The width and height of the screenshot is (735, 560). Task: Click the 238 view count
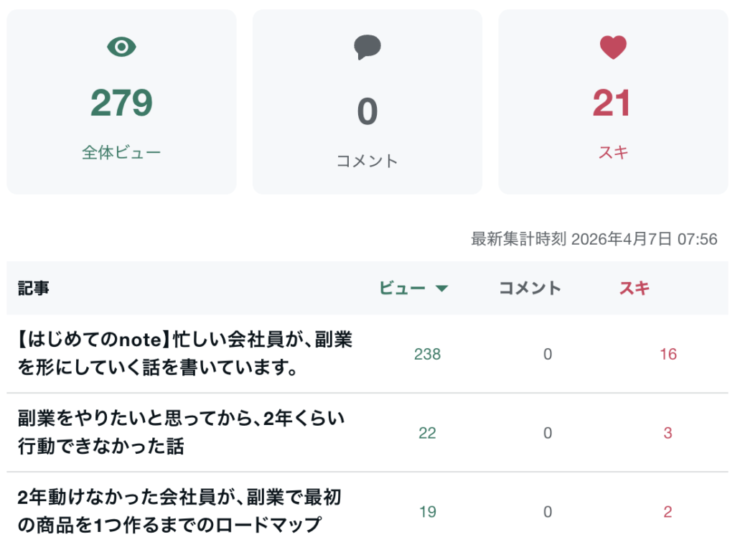click(x=427, y=354)
